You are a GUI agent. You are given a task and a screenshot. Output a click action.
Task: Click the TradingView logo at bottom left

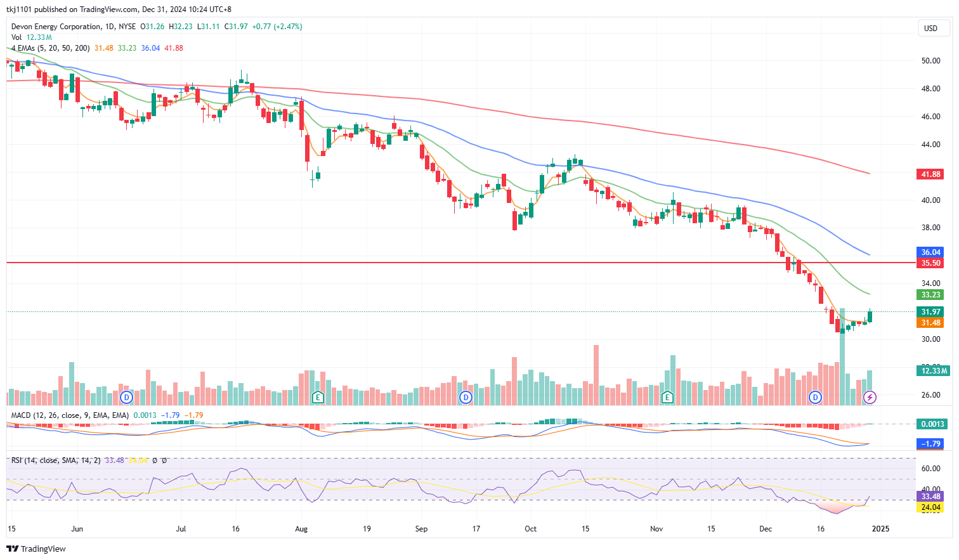(36, 549)
